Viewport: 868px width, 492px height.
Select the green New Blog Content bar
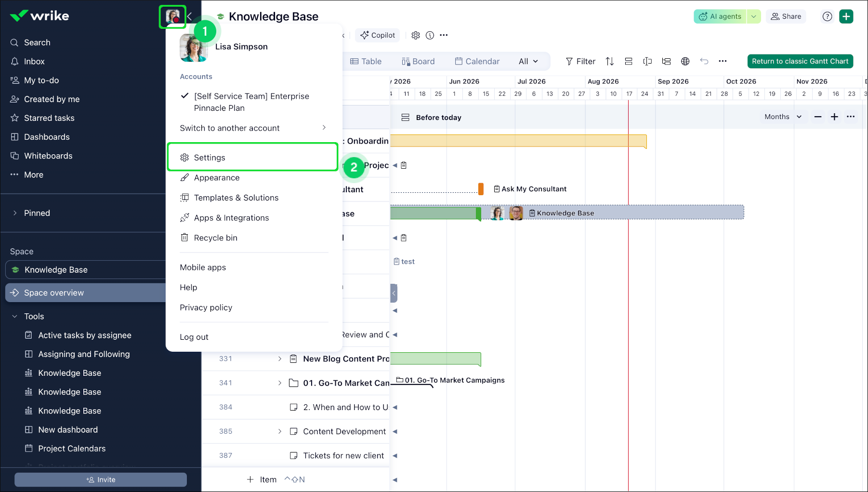[x=435, y=359]
